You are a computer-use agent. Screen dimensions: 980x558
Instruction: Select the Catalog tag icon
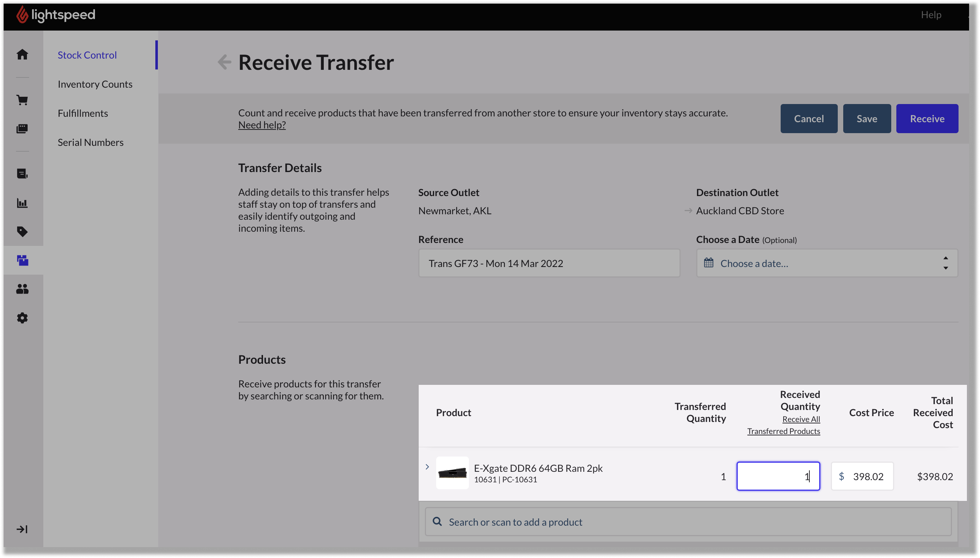point(22,231)
